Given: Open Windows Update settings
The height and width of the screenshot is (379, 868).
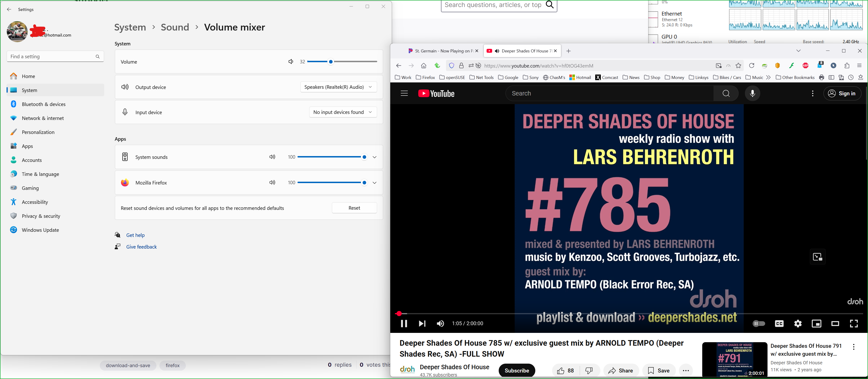Looking at the screenshot, I should point(55,230).
